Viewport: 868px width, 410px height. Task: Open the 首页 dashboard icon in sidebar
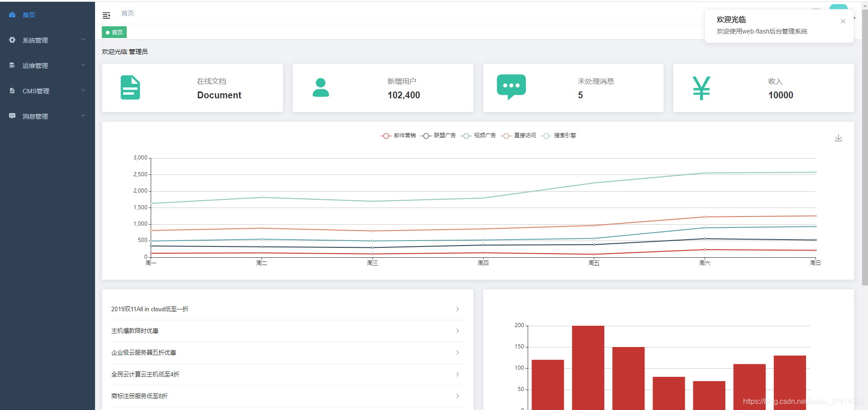[x=12, y=15]
